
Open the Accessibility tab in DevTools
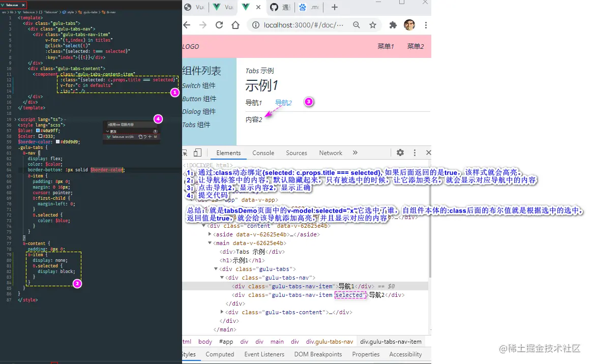point(405,354)
